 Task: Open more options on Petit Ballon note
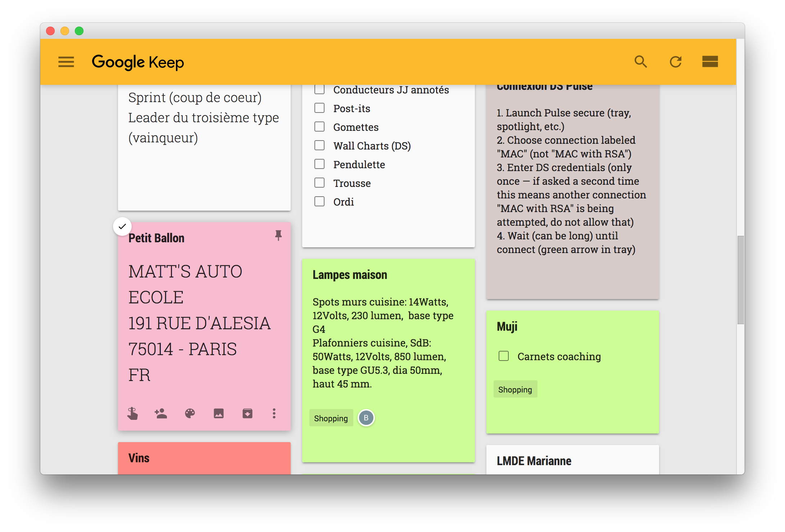pyautogui.click(x=274, y=413)
